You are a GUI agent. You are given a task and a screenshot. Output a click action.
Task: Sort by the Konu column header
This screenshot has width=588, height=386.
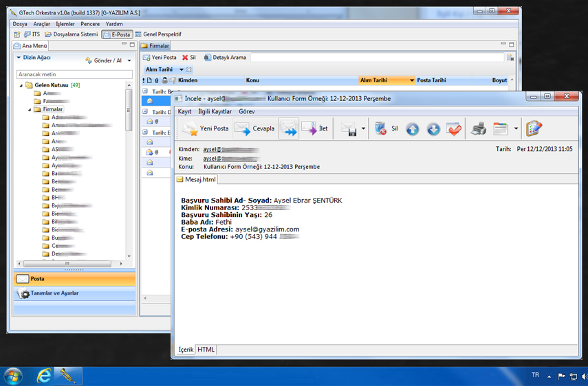pyautogui.click(x=301, y=80)
